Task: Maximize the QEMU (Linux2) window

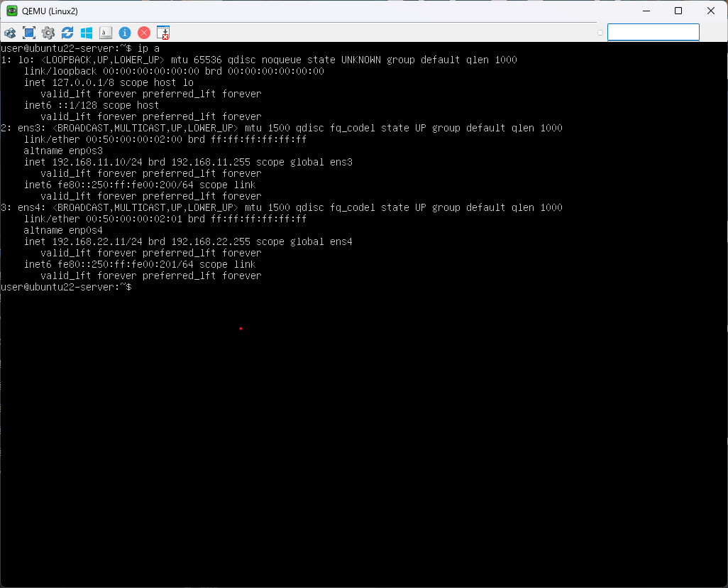Action: [x=678, y=11]
